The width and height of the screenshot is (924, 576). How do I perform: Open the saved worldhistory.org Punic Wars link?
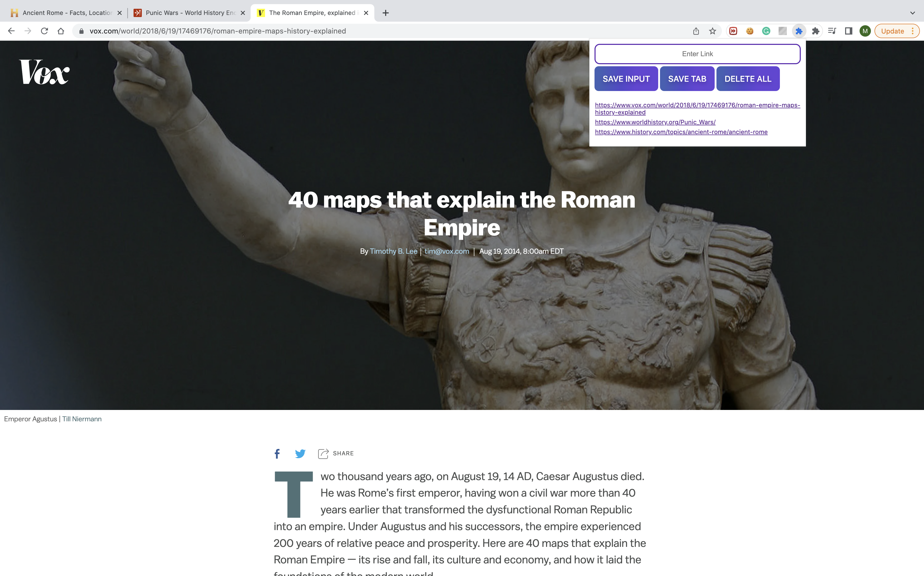pyautogui.click(x=655, y=122)
